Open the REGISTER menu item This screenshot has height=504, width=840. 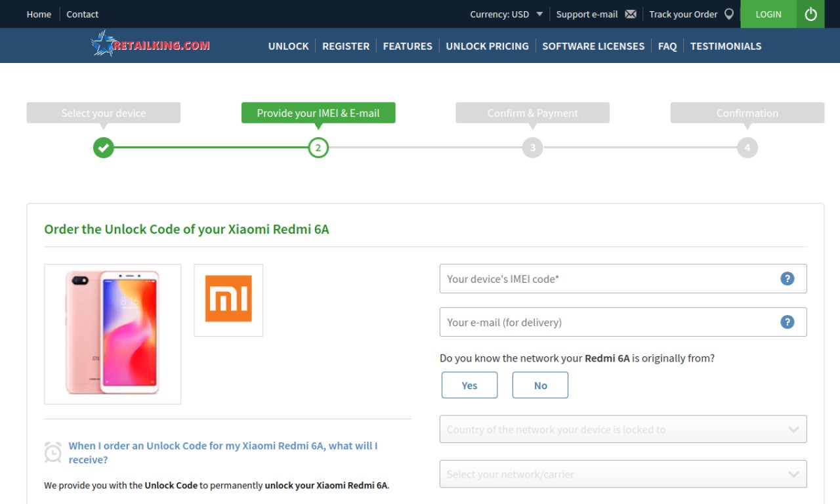pos(346,46)
